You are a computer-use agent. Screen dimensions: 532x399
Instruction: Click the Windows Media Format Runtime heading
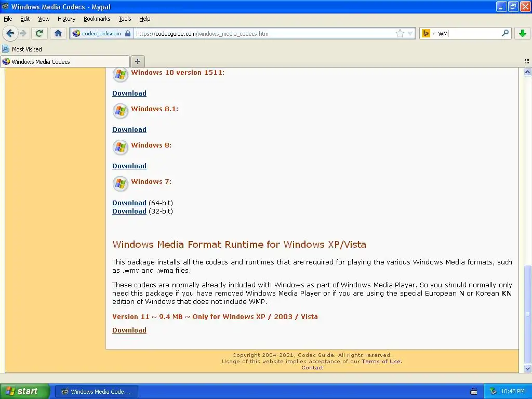pyautogui.click(x=239, y=245)
